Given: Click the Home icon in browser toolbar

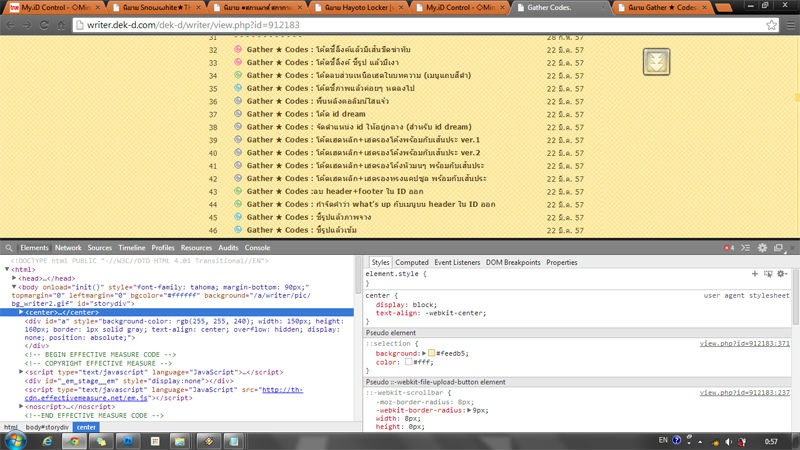Looking at the screenshot, I should tap(61, 25).
